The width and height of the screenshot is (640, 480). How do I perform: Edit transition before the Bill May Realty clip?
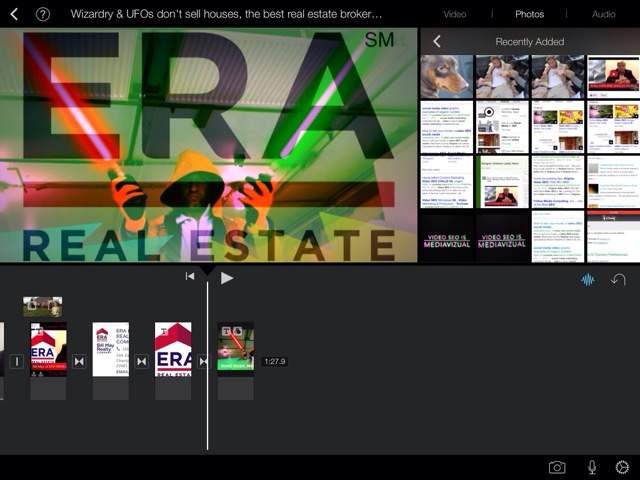click(79, 361)
